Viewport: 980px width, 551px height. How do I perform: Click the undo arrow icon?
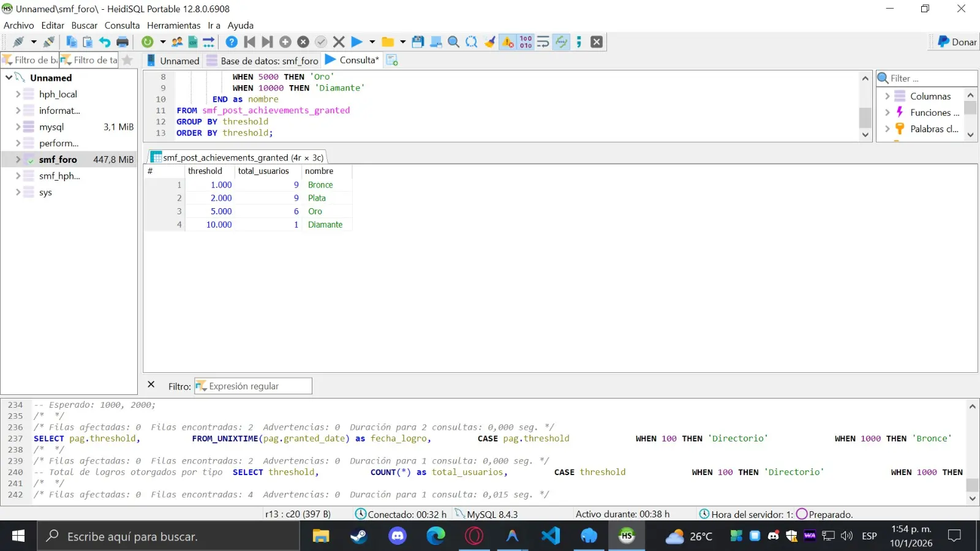pos(105,42)
